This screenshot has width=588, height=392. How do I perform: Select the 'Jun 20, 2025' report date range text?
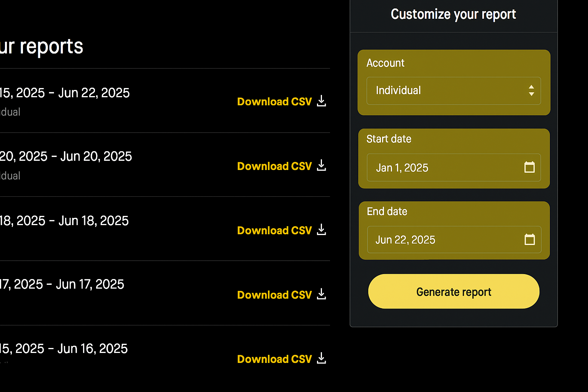click(x=66, y=157)
